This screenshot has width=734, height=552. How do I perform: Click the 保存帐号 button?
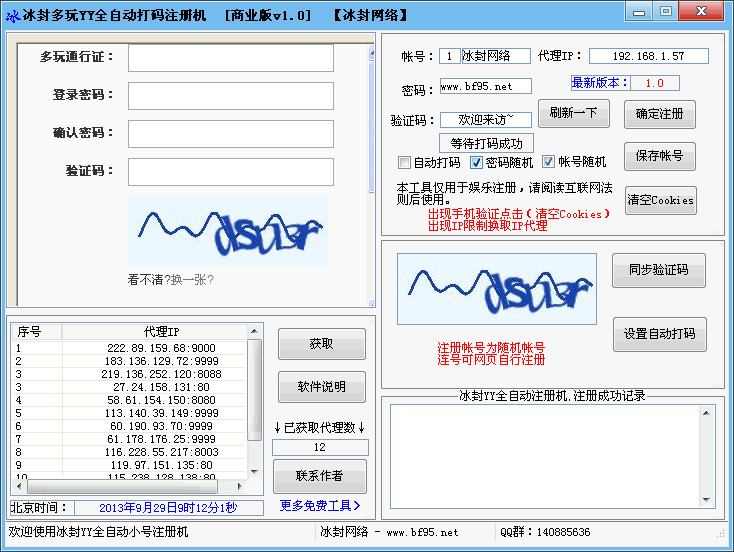(660, 156)
